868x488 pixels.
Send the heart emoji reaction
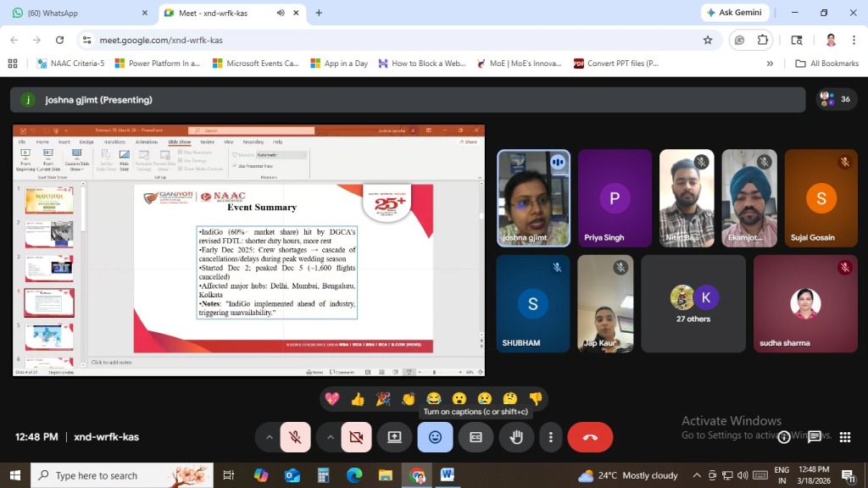(x=332, y=398)
